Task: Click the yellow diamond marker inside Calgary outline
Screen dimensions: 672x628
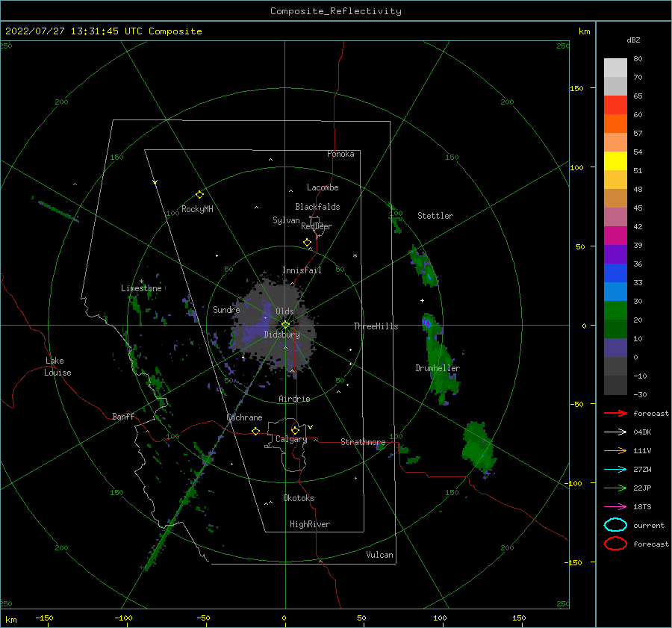Action: pyautogui.click(x=295, y=430)
